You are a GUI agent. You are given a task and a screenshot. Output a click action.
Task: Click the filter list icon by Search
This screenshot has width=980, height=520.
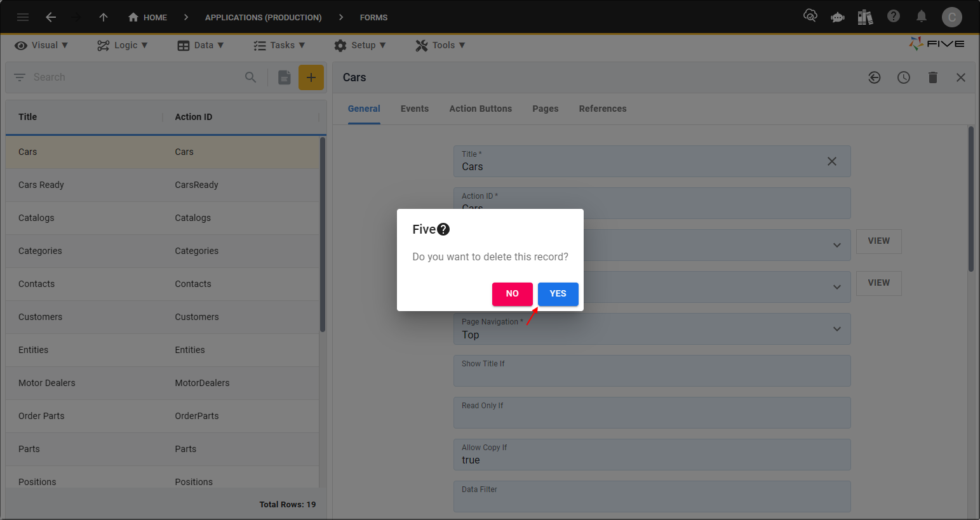(20, 77)
